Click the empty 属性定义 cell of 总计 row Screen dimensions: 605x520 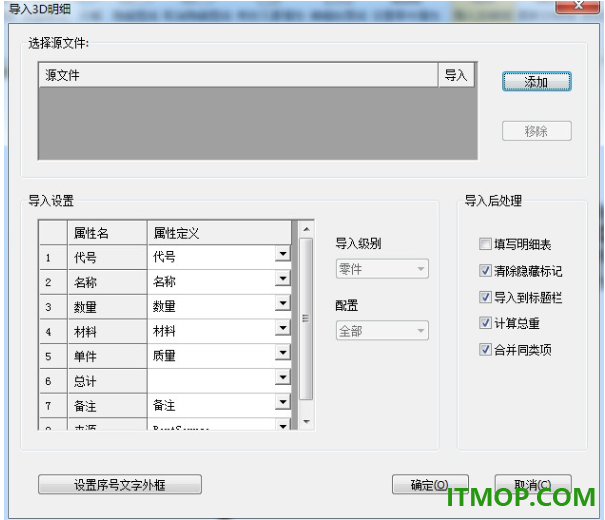(211, 381)
